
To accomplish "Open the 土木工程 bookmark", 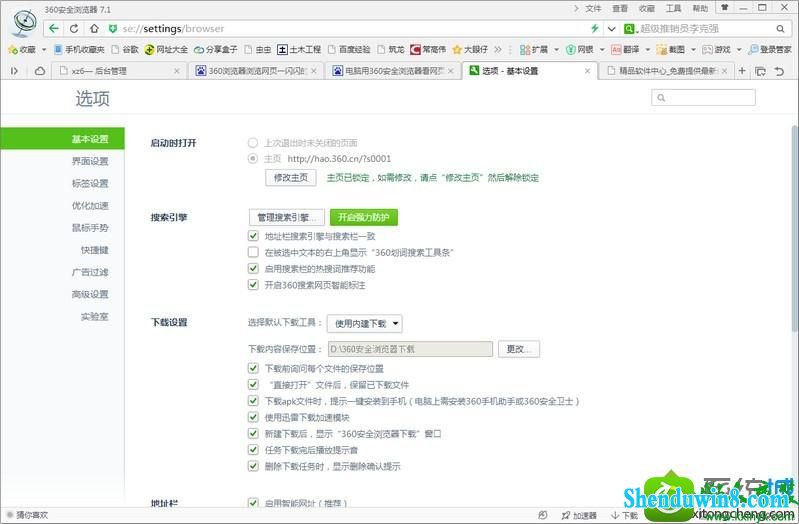I will (299, 49).
